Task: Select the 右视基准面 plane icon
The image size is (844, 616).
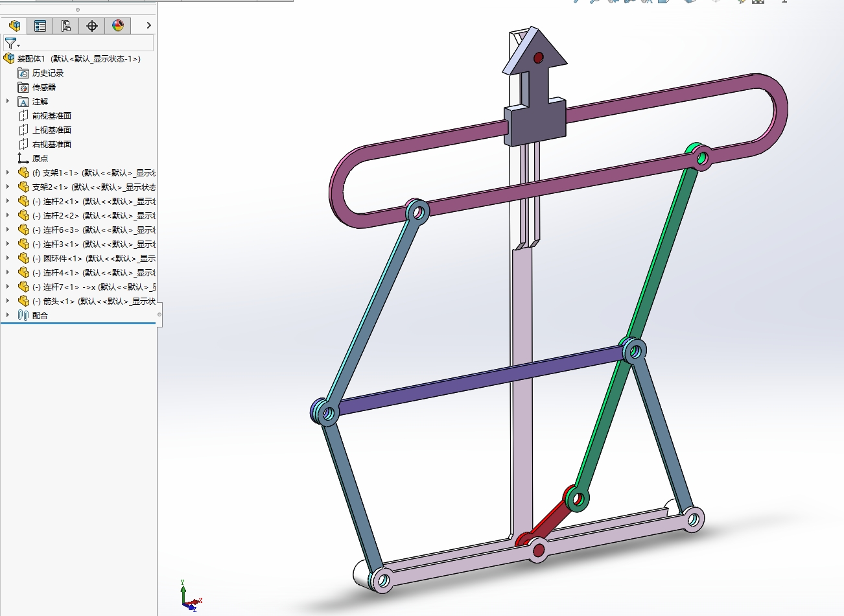Action: click(x=23, y=144)
